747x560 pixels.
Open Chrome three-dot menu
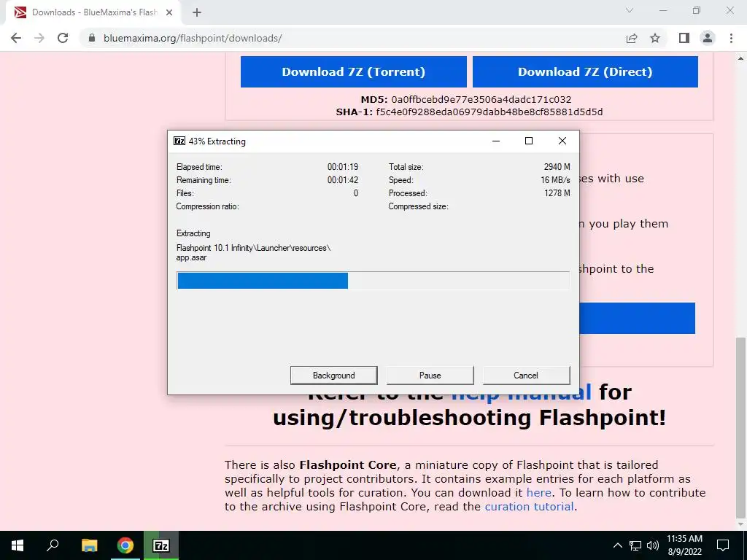[x=731, y=38]
